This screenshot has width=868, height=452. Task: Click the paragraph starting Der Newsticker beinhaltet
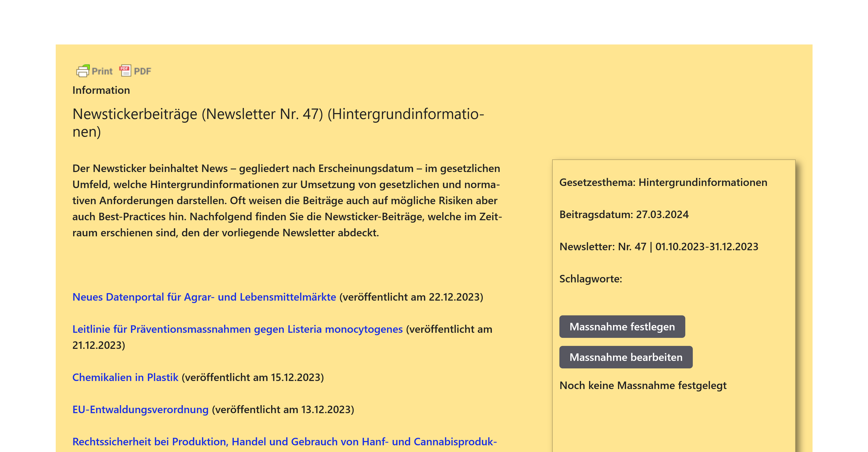pos(287,201)
